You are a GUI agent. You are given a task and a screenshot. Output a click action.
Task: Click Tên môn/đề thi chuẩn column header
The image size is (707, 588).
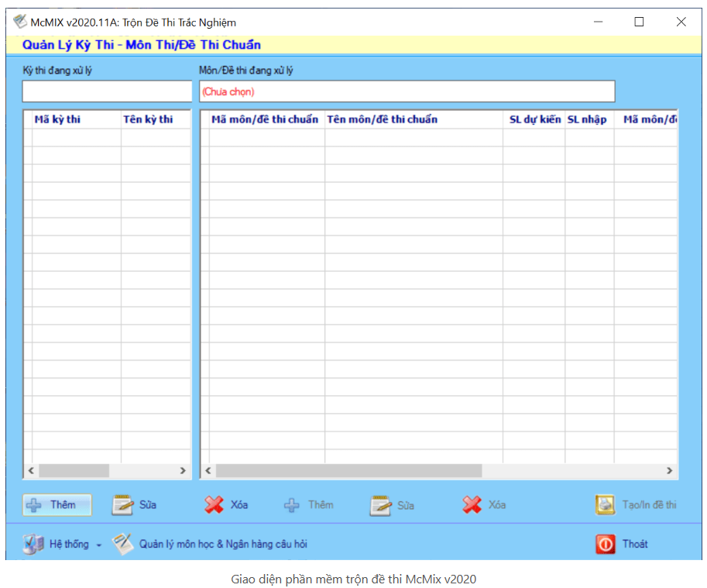click(383, 119)
